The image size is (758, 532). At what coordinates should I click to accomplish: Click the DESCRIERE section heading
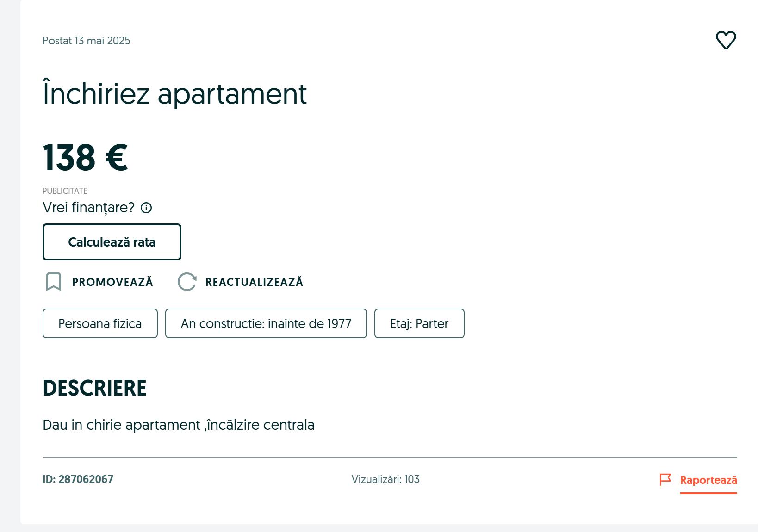point(94,388)
